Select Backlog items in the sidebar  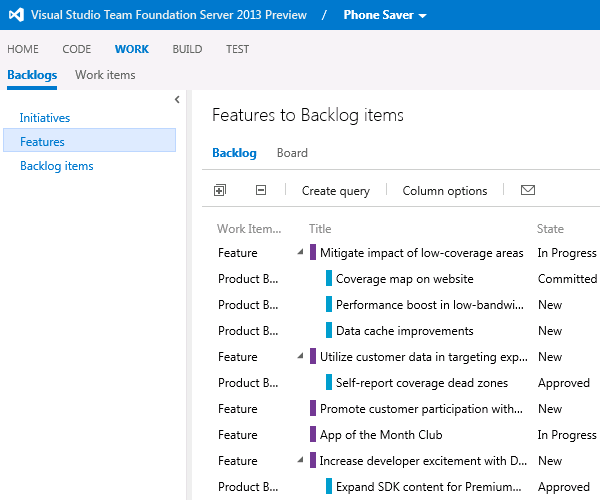(x=57, y=166)
